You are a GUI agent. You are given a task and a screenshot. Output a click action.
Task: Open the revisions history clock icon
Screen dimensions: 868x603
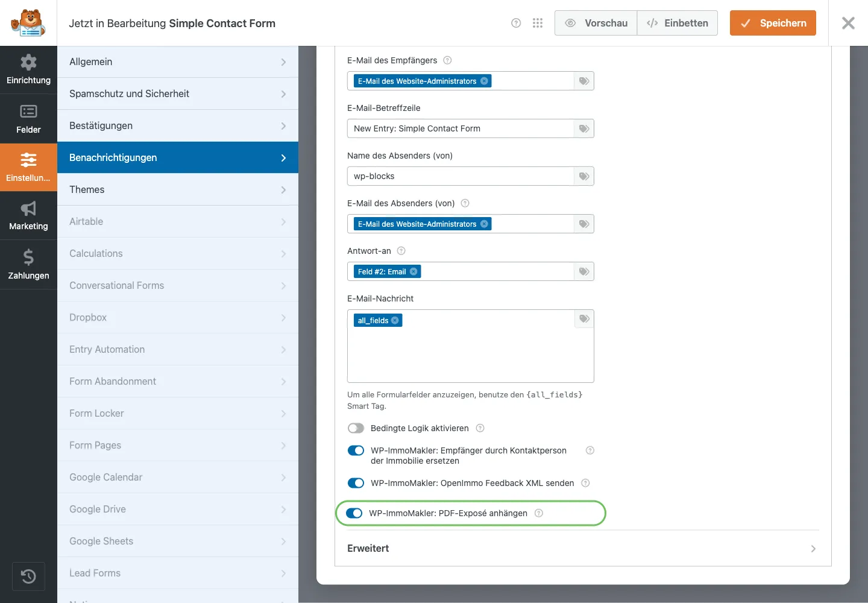pyautogui.click(x=28, y=576)
